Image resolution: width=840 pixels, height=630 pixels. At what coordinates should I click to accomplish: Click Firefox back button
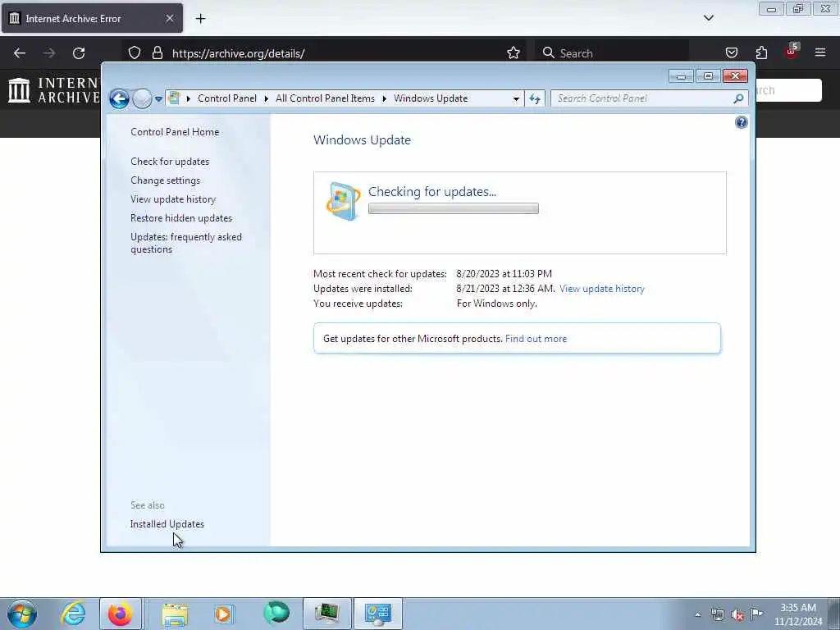click(20, 53)
